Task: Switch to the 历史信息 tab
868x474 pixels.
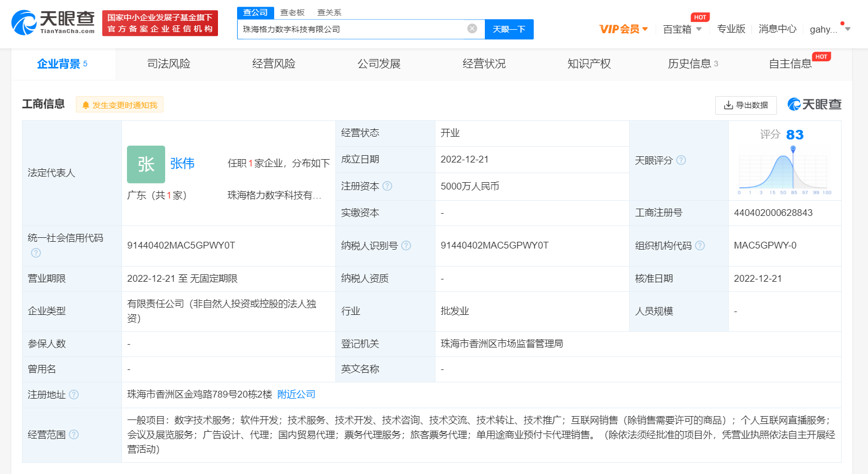Action: [693, 64]
